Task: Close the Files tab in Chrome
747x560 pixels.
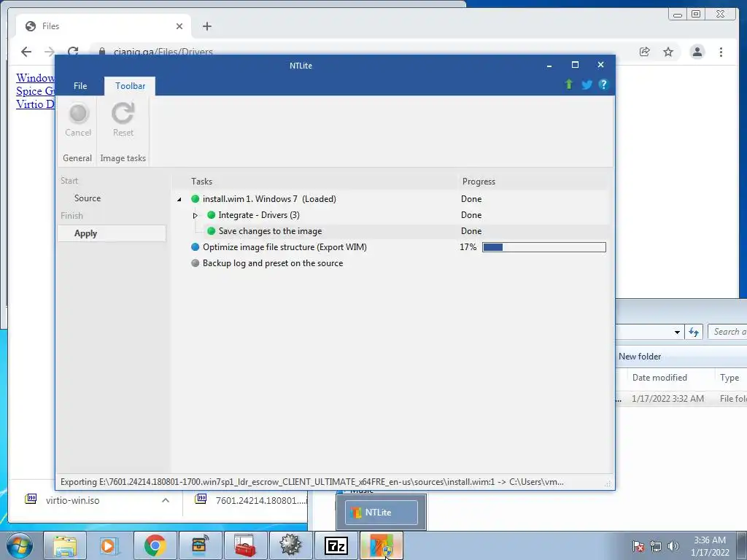Action: (179, 26)
